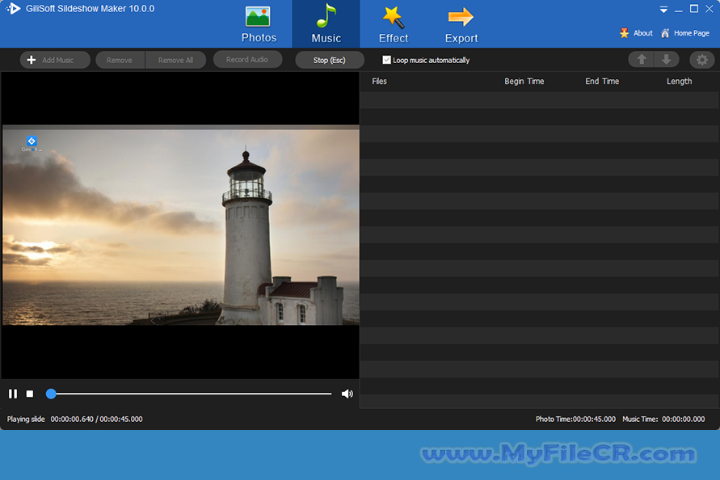Screen dimensions: 720x480
Task: Open the Home Page link
Action: (685, 33)
